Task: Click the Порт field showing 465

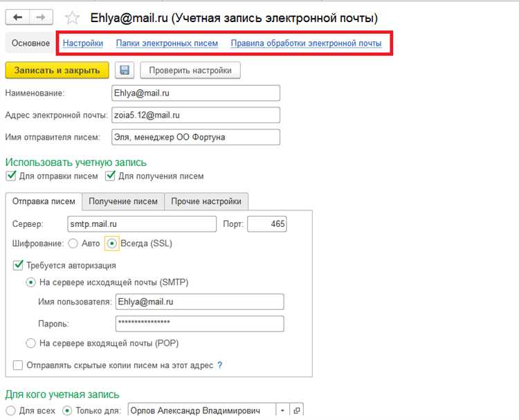Action: click(x=267, y=224)
